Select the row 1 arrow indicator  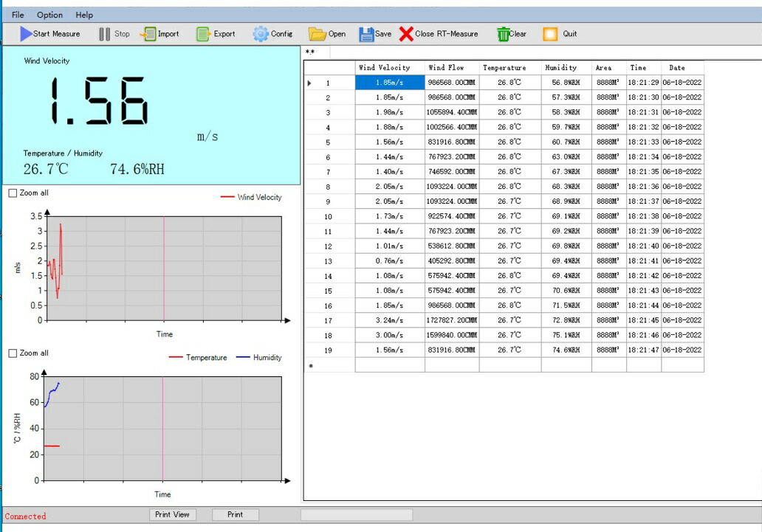tap(309, 83)
